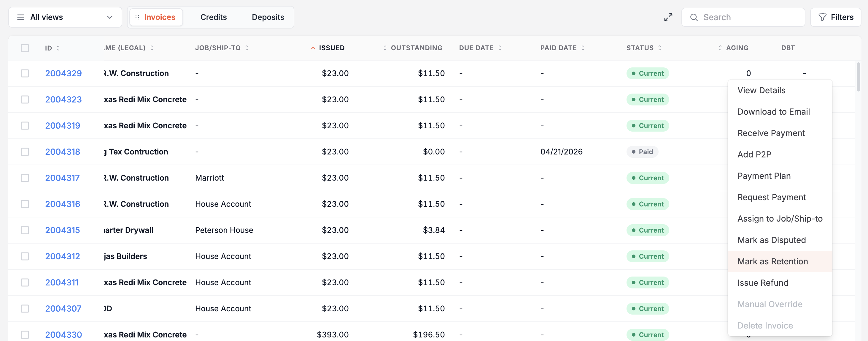This screenshot has height=341, width=868.
Task: Switch to the Credits tab
Action: click(213, 17)
